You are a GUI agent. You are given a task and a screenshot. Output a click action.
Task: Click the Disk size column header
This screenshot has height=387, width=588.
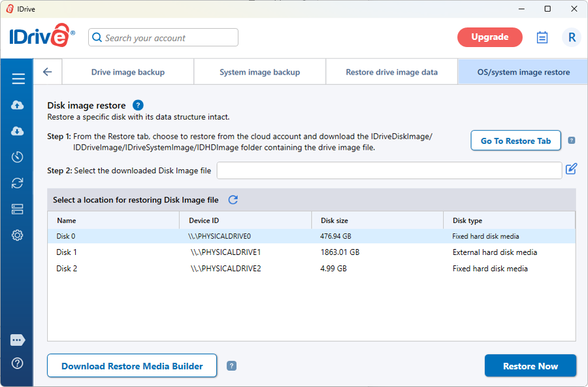(x=378, y=220)
